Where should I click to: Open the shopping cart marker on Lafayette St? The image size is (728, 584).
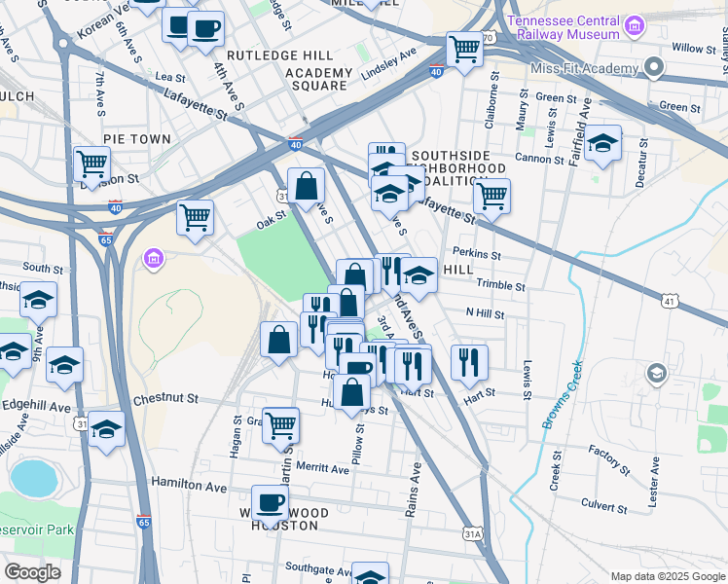click(x=491, y=196)
